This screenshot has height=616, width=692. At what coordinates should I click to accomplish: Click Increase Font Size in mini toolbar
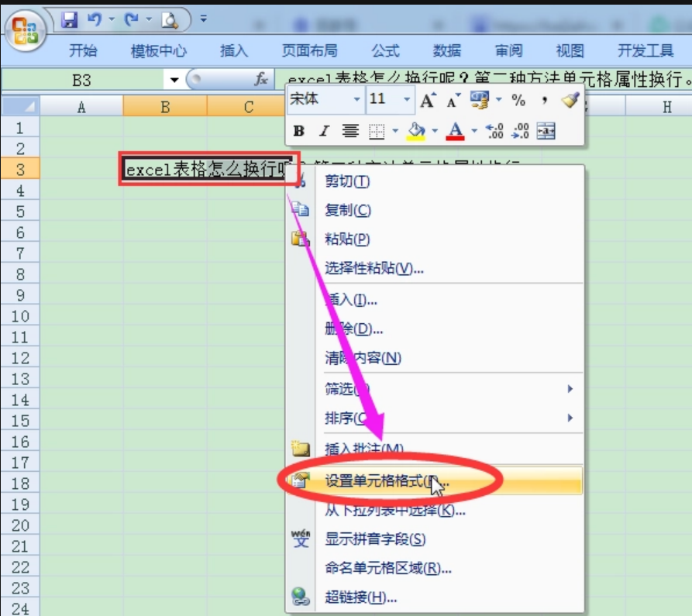point(427,101)
